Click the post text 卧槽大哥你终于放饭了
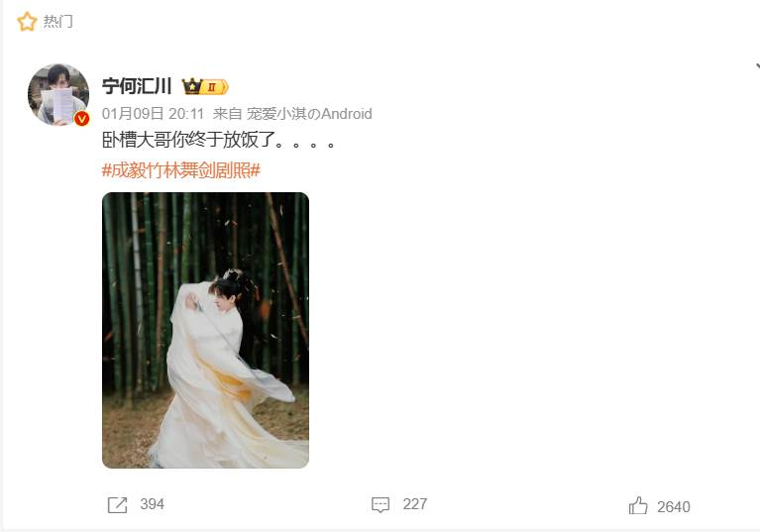 (x=188, y=141)
